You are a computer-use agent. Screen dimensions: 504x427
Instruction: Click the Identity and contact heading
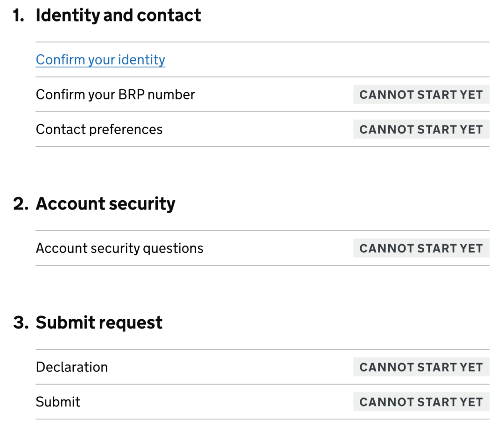(118, 15)
